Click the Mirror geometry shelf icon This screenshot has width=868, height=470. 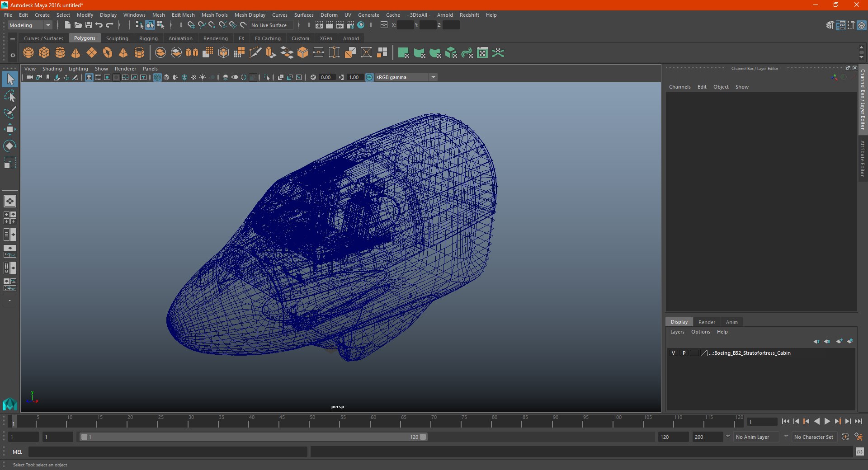click(x=192, y=53)
